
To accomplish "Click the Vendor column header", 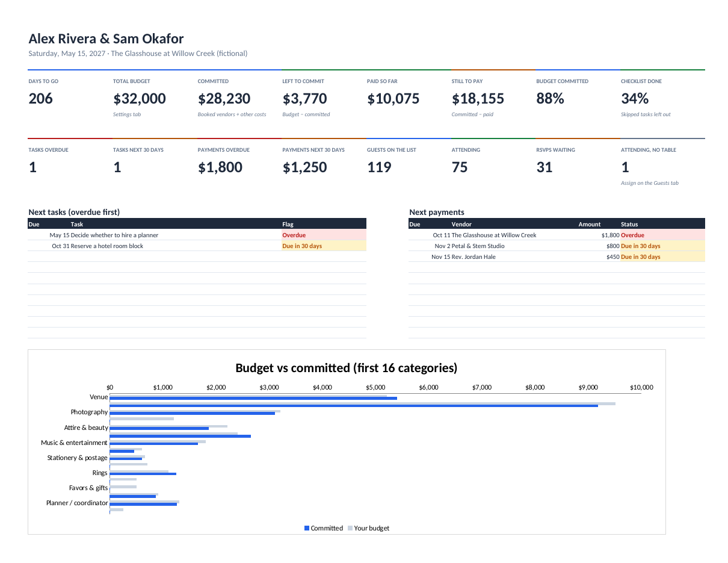I will coord(461,224).
